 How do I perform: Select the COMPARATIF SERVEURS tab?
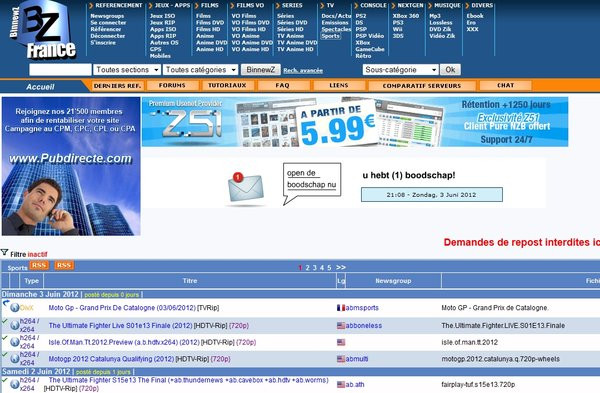point(422,86)
